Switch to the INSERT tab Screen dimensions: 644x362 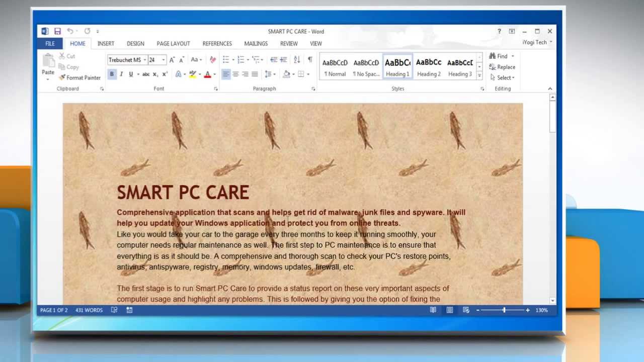click(x=106, y=44)
